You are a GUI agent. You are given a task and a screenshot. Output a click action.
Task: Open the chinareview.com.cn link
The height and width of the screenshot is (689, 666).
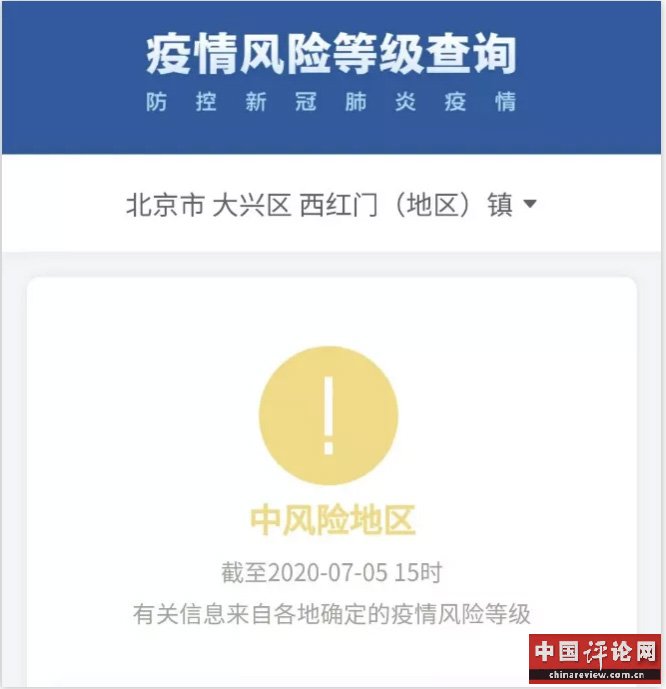(x=596, y=675)
